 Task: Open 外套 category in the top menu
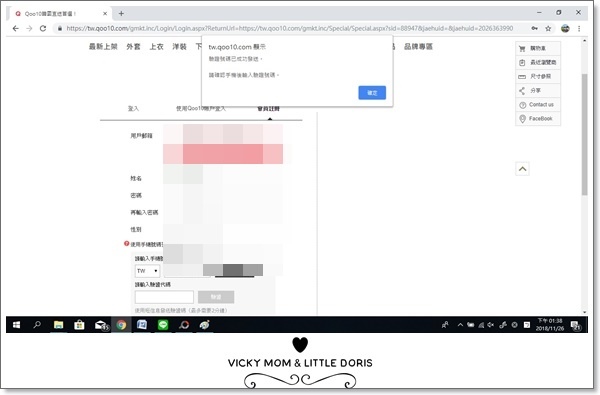(133, 47)
